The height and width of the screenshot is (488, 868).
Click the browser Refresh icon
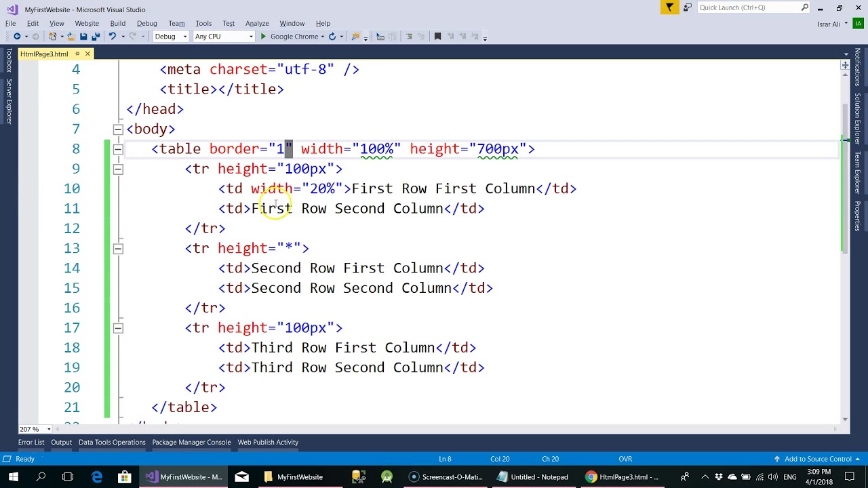pyautogui.click(x=332, y=37)
